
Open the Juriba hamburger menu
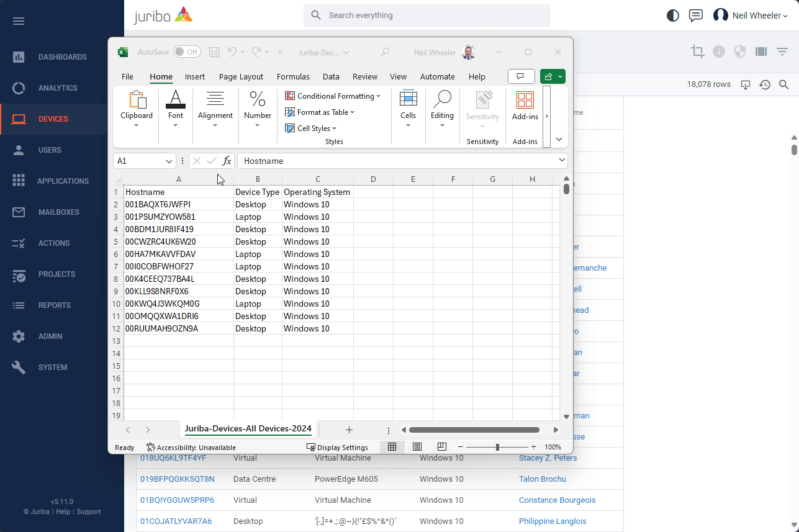click(19, 21)
